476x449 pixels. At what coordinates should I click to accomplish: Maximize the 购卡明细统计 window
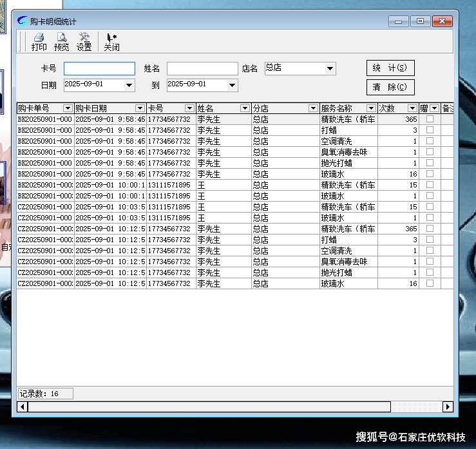[420, 21]
